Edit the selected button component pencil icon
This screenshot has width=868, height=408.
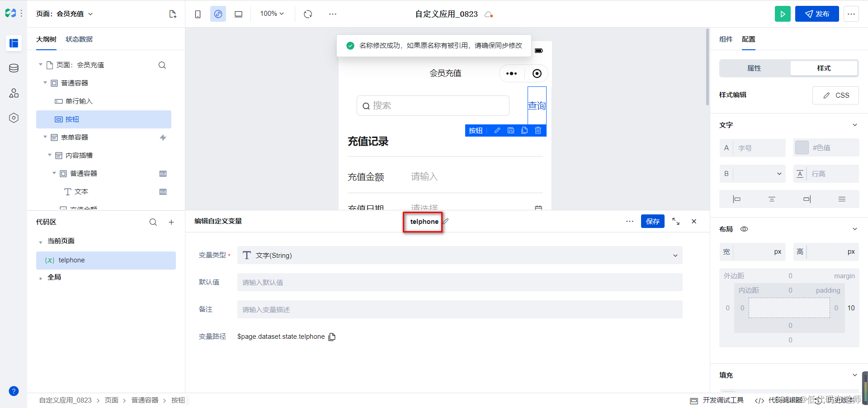click(x=497, y=130)
